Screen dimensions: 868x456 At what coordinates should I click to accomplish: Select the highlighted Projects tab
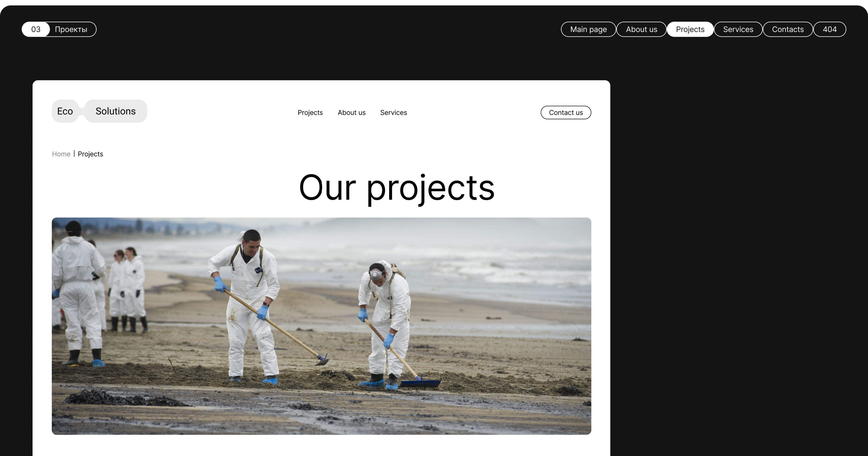690,29
